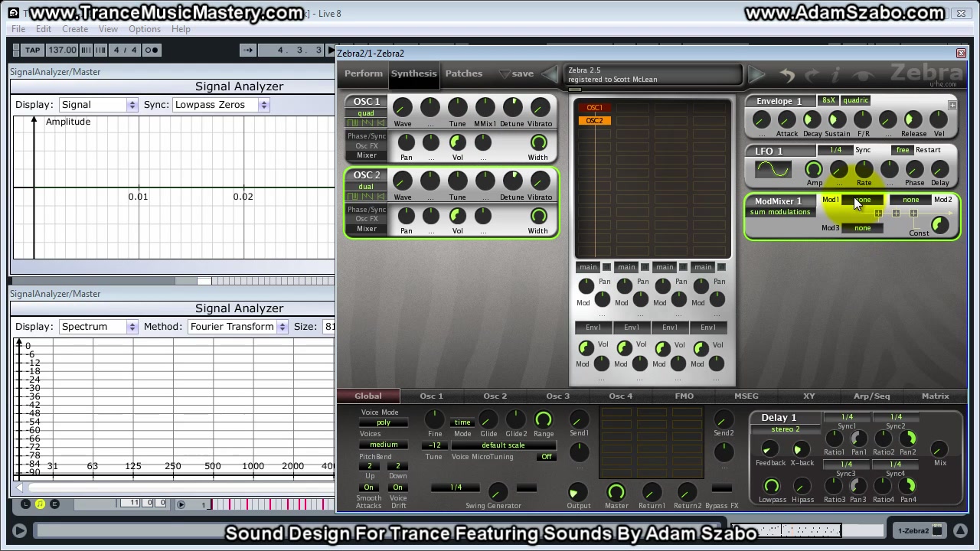Go to previous preset with left arrow
Image resolution: width=980 pixels, height=551 pixels.
[550, 74]
